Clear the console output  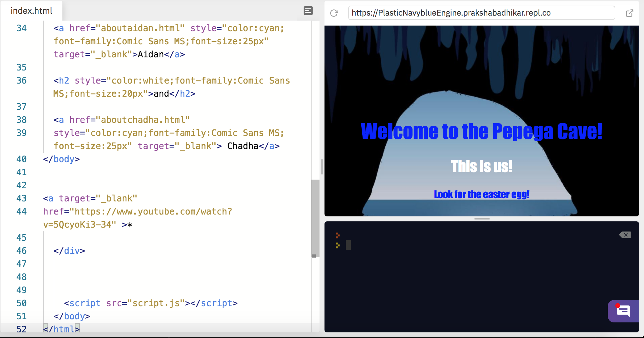pos(625,235)
